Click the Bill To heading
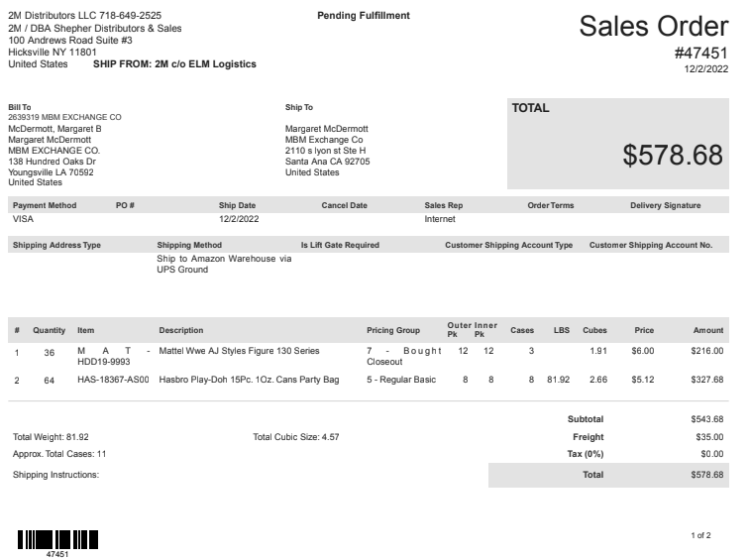750x560 pixels. coord(20,107)
